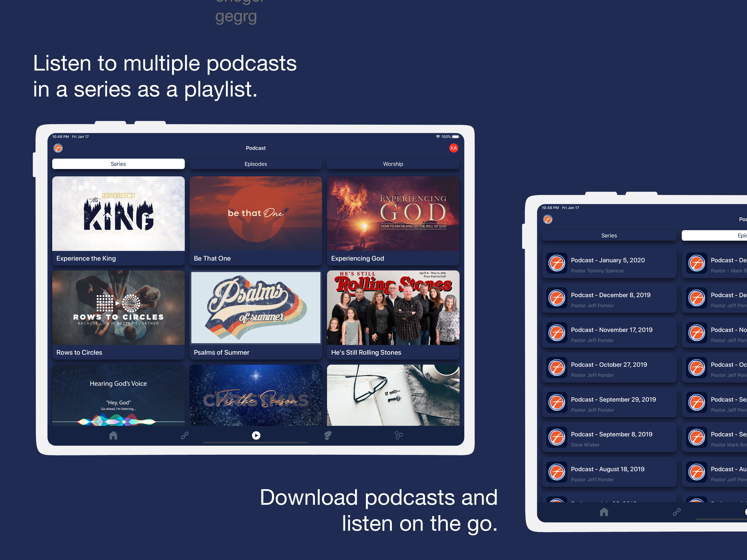Screen dimensions: 747x560
Task: Tap the Be That One label
Action: [x=212, y=258]
